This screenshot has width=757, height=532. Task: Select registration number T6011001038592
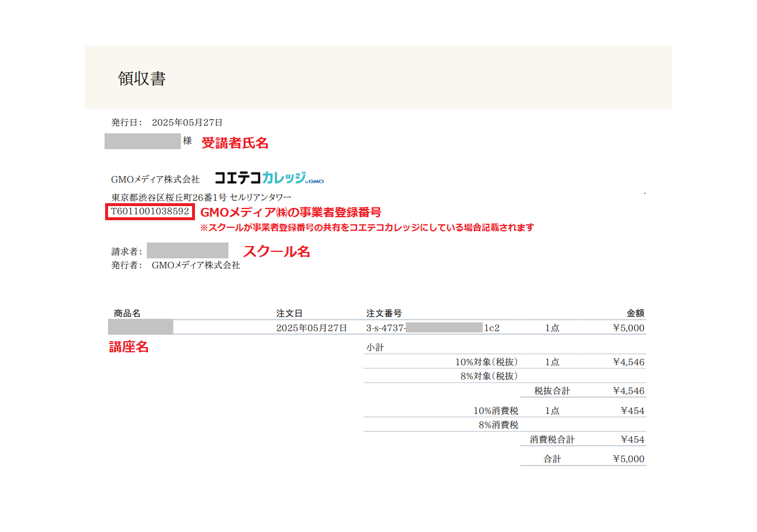(x=150, y=211)
